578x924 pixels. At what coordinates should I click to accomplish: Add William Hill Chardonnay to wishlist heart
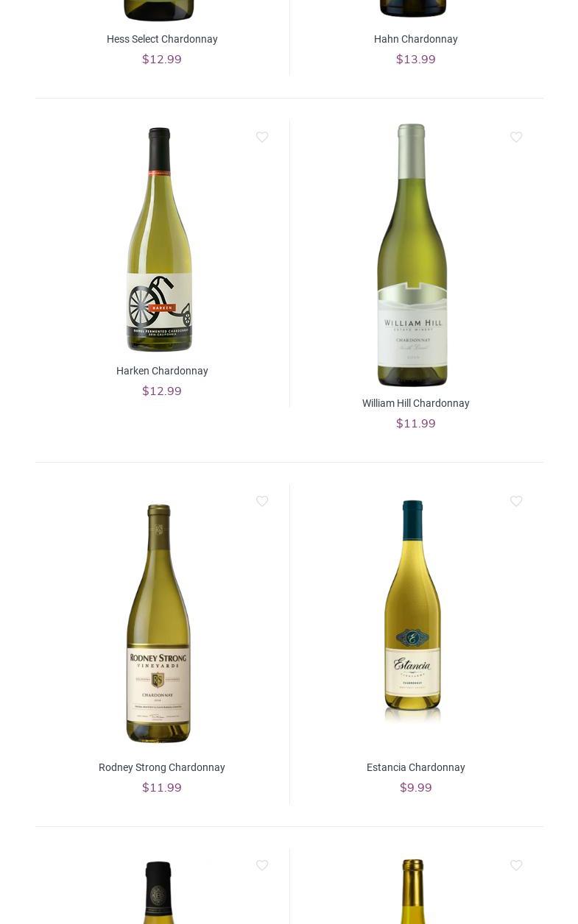(516, 138)
